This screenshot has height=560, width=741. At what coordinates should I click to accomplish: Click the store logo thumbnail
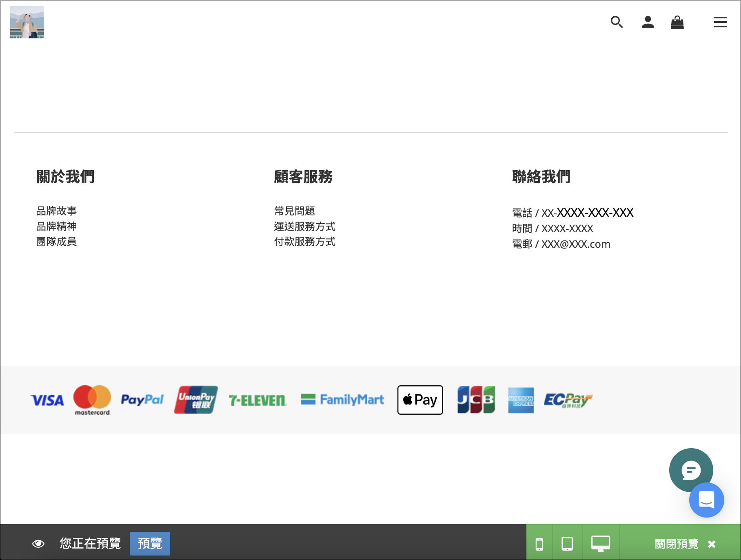(x=27, y=22)
